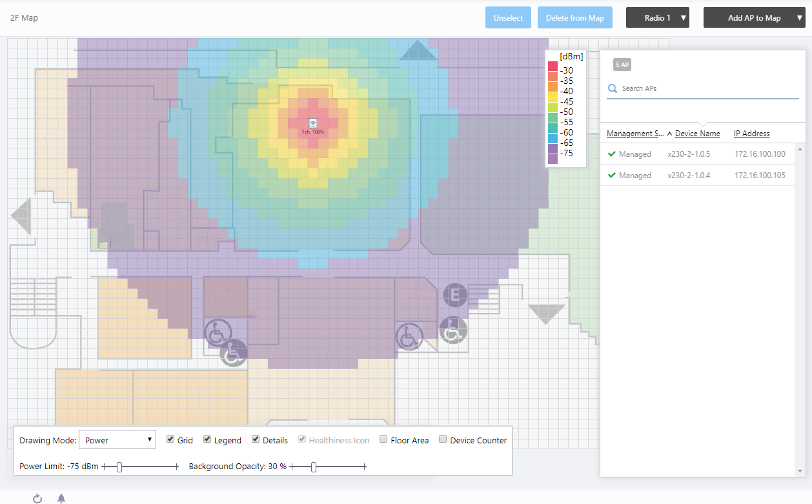This screenshot has width=812, height=504.
Task: Click the access point icon on heatmap
Action: [x=312, y=123]
